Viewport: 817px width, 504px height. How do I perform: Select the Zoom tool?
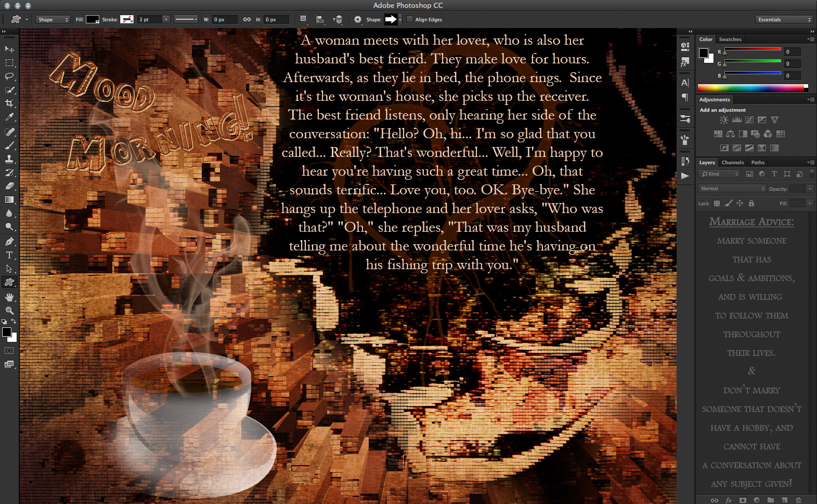(x=9, y=311)
